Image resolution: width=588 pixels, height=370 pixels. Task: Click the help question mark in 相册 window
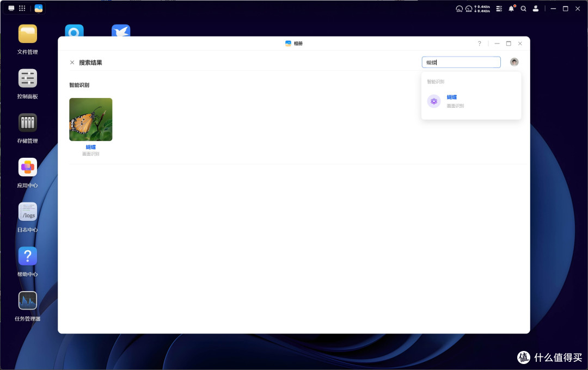point(479,44)
